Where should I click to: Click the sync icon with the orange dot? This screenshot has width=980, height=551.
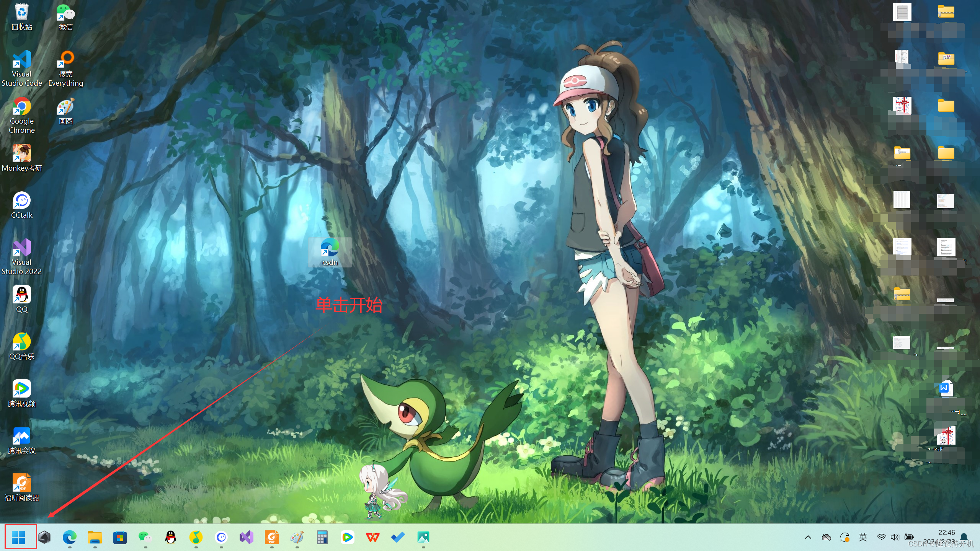point(844,537)
